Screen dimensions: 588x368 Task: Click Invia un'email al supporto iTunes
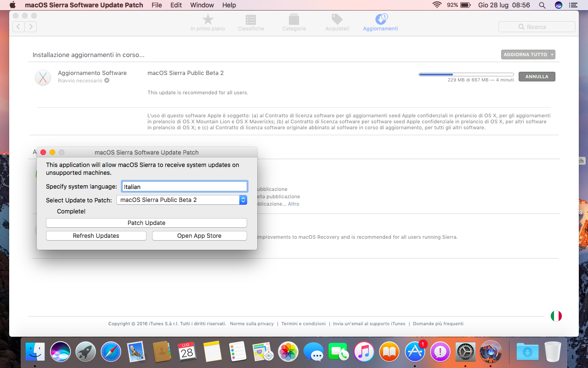[x=369, y=324]
